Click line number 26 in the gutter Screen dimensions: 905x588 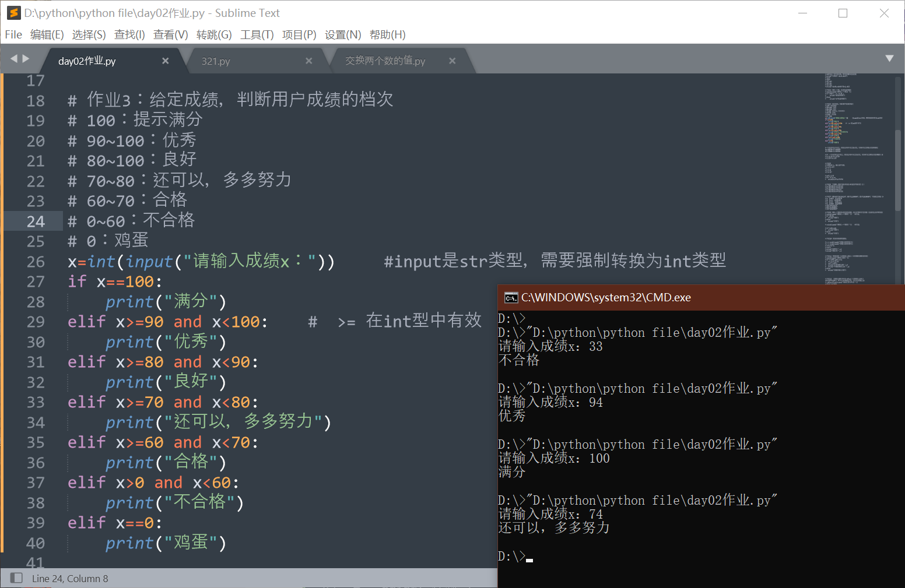tap(36, 261)
